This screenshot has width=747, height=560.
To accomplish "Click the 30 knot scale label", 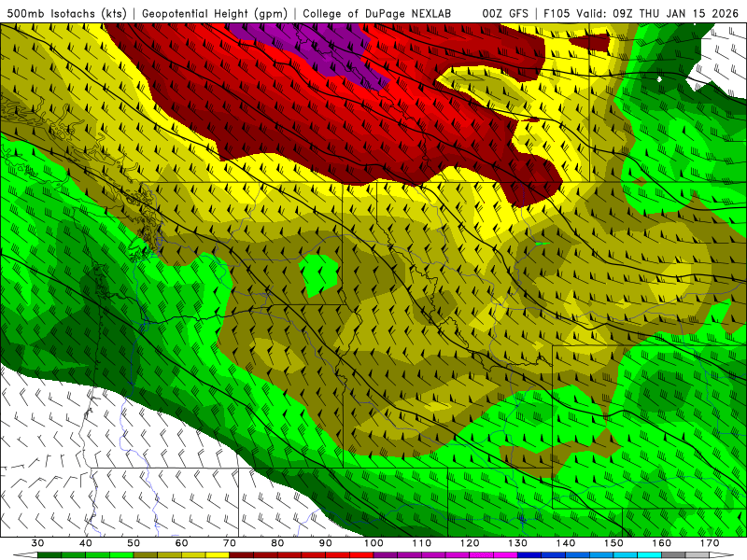I will click(x=37, y=543).
